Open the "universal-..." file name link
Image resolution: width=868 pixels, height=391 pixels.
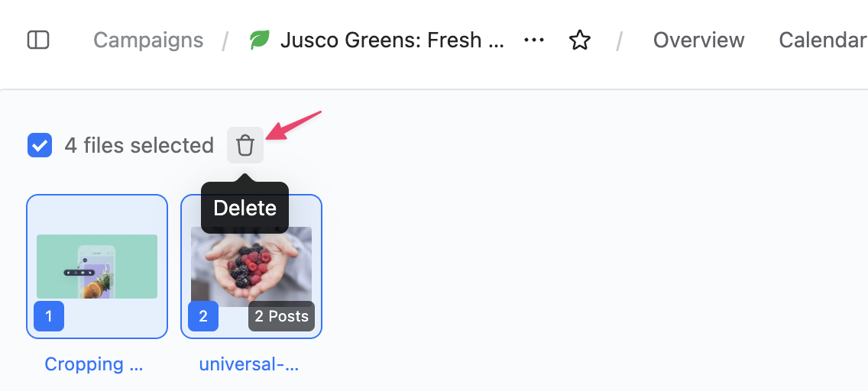248,364
